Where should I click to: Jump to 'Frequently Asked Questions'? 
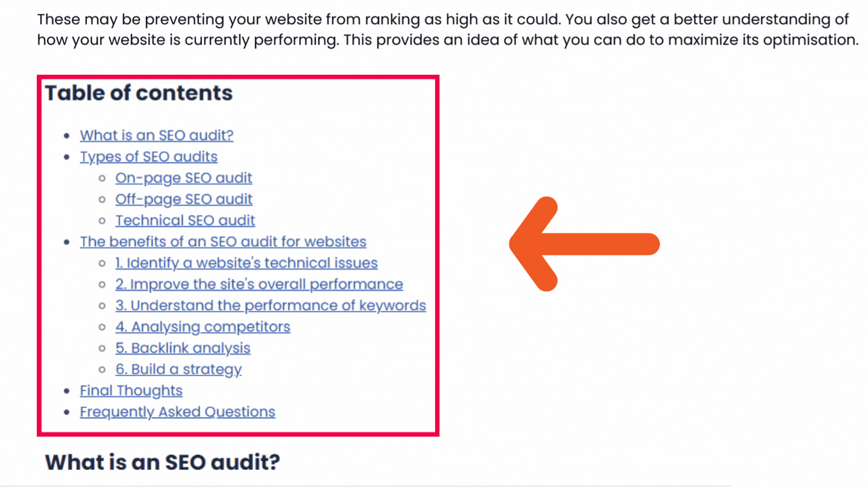point(178,412)
